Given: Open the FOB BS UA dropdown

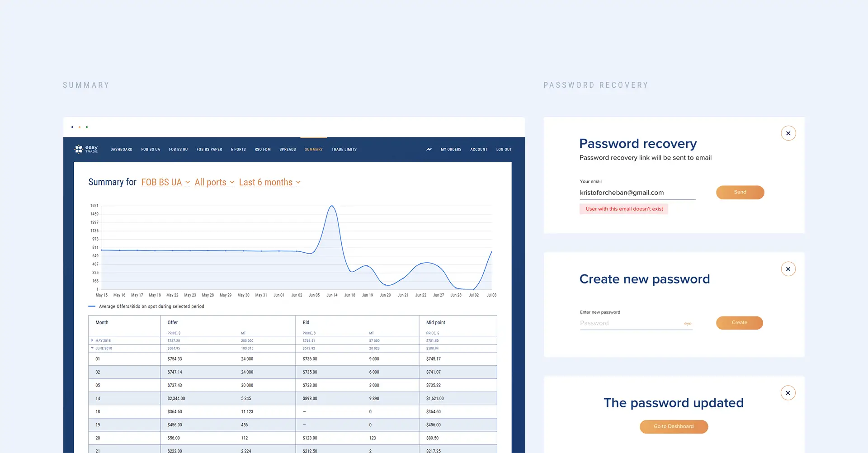Looking at the screenshot, I should click(165, 182).
